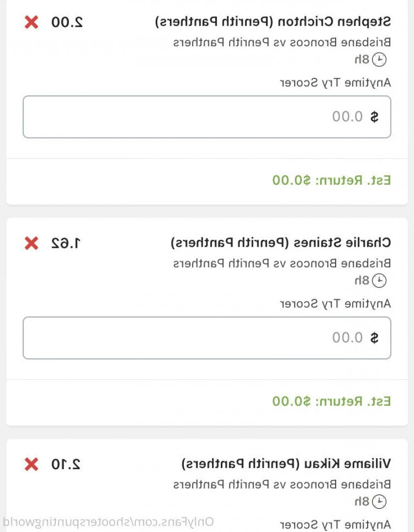Click the clock icon on Stephen Crichton's bet
The height and width of the screenshot is (532, 414).
tap(379, 60)
